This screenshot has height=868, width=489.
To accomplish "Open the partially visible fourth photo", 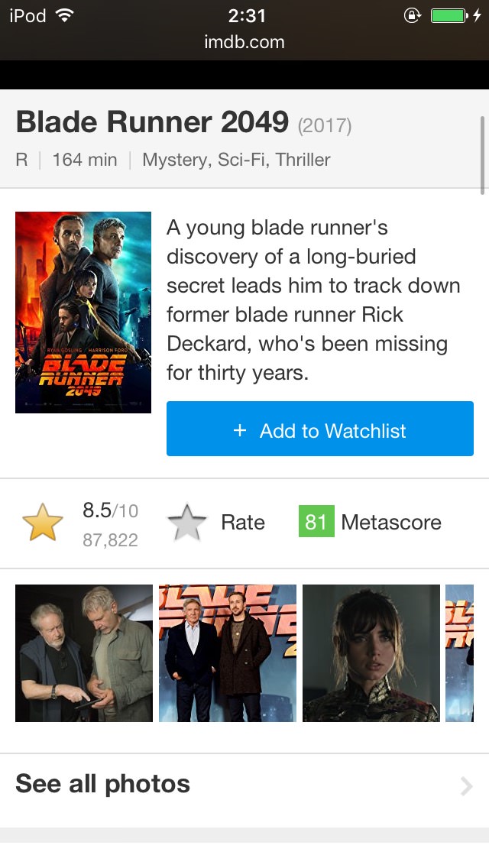I will click(x=460, y=653).
